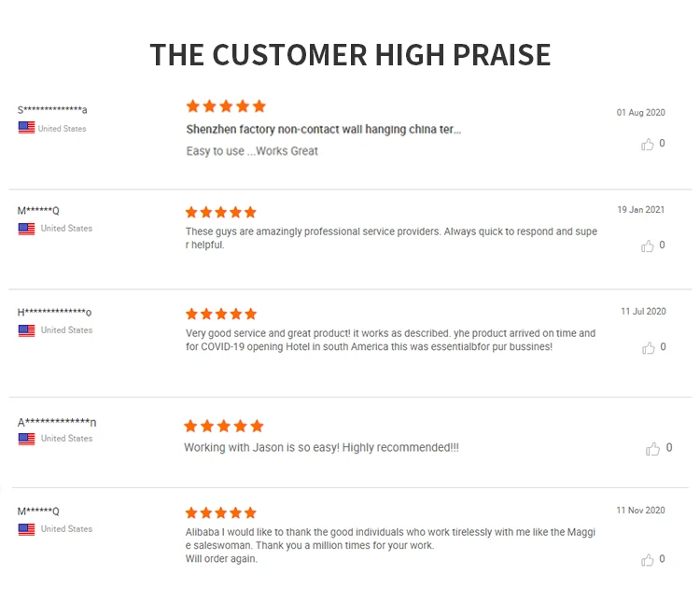The image size is (700, 603).
Task: Open the Shenzhen factory product title link
Action: point(323,130)
